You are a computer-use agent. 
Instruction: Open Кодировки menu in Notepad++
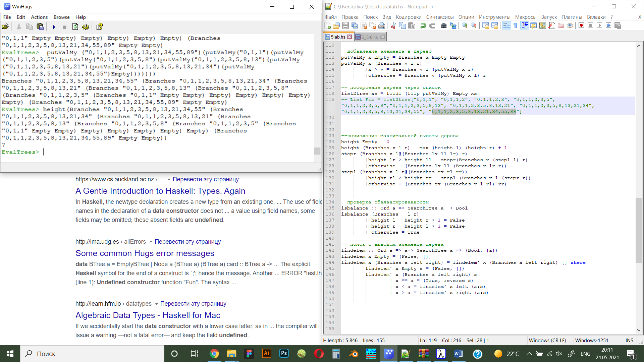click(409, 17)
